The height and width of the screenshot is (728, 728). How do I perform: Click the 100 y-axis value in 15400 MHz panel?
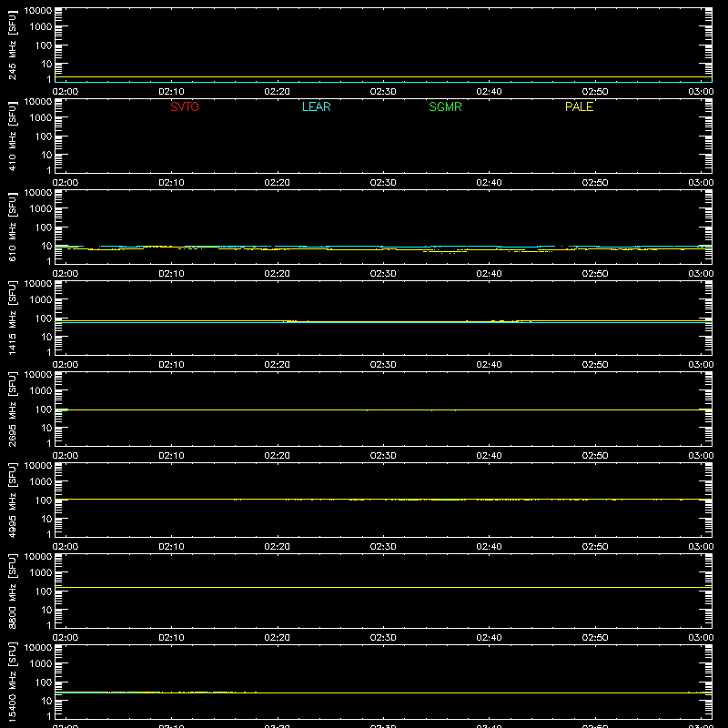pyautogui.click(x=44, y=682)
